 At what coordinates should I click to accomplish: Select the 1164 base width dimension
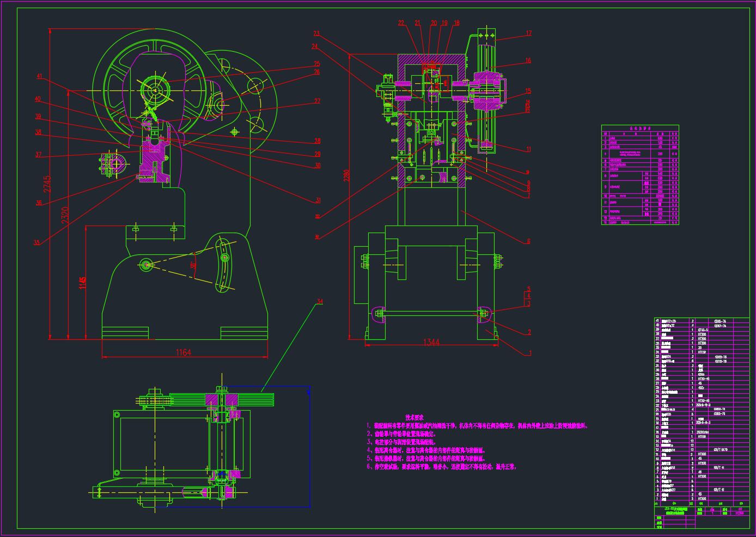[x=183, y=353]
